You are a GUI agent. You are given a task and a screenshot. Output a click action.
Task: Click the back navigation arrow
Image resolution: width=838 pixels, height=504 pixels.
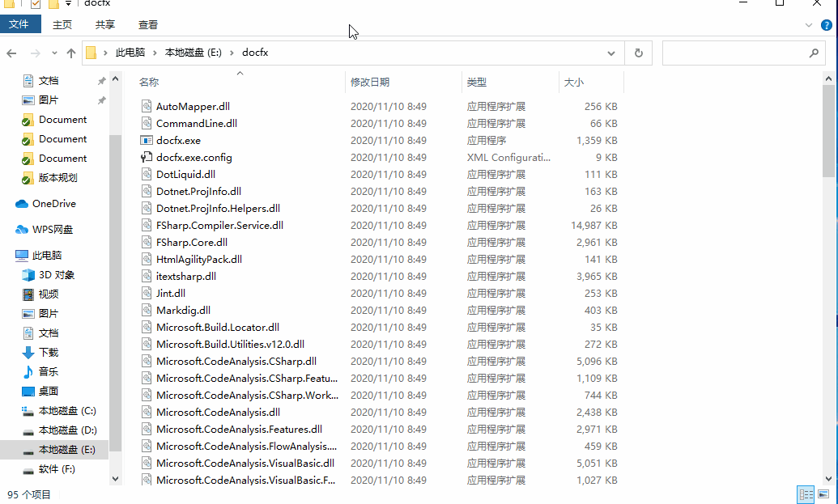[11, 53]
